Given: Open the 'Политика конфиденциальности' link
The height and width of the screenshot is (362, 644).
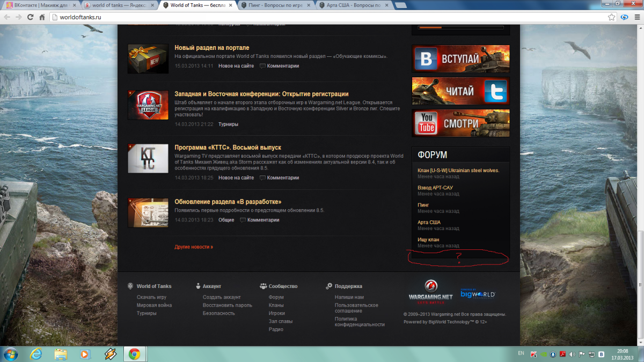Looking at the screenshot, I should point(360,321).
